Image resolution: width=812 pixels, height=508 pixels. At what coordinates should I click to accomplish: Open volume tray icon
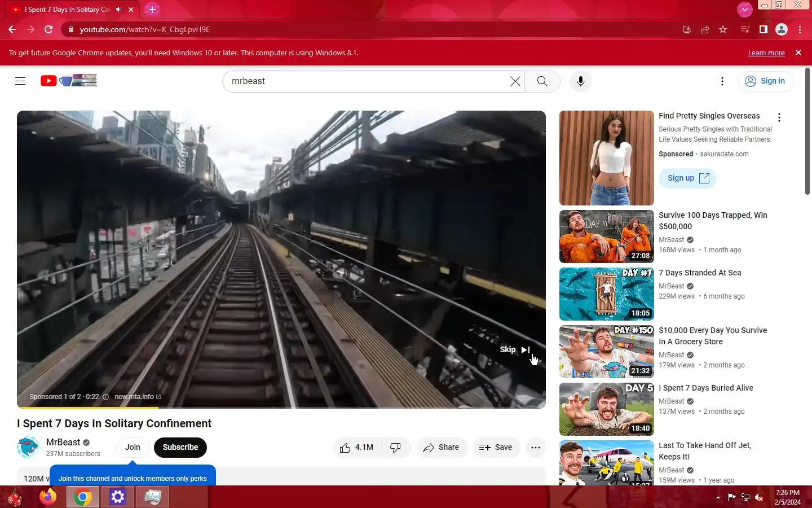click(x=759, y=497)
